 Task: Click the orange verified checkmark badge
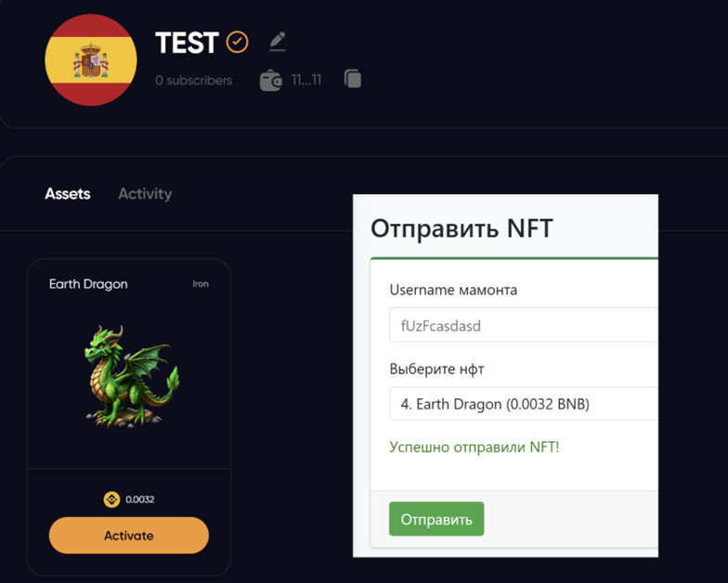[238, 43]
